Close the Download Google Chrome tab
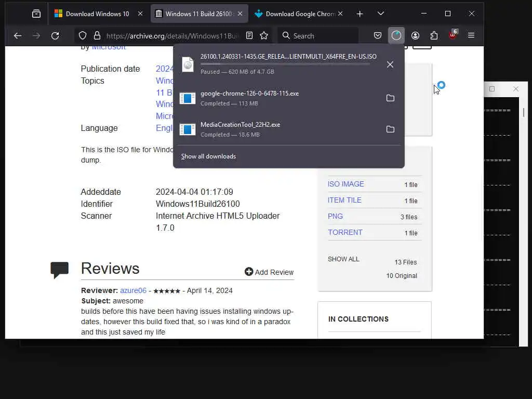Viewport: 532px width, 399px height. tap(340, 14)
